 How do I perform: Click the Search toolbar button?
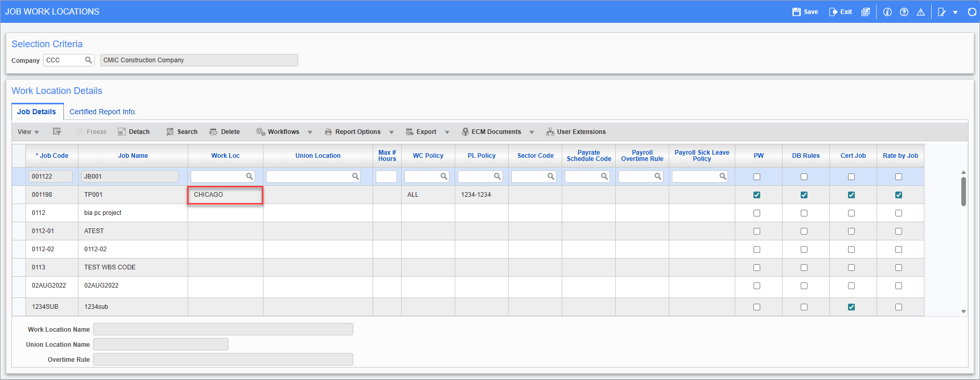[182, 132]
